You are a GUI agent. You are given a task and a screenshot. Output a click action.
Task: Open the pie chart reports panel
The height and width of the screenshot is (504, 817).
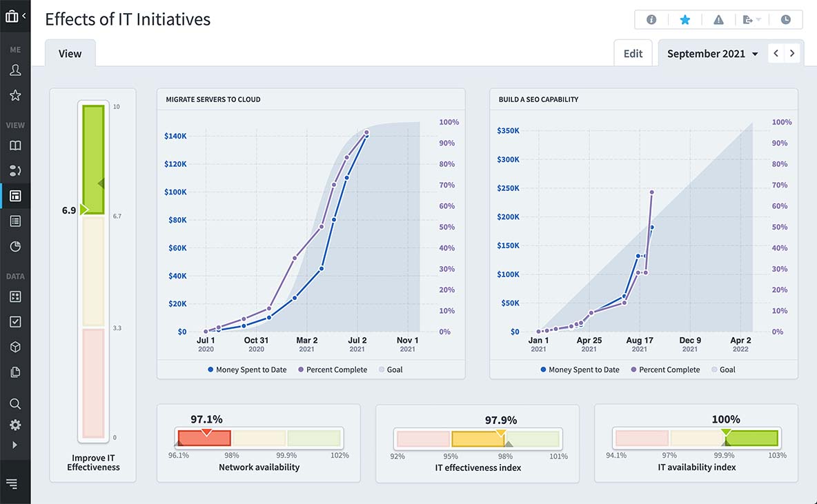(x=15, y=246)
